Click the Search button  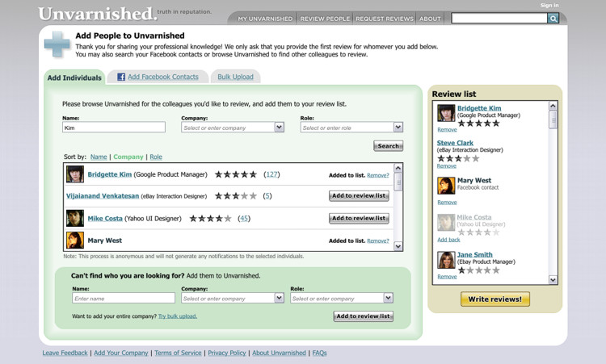click(389, 146)
